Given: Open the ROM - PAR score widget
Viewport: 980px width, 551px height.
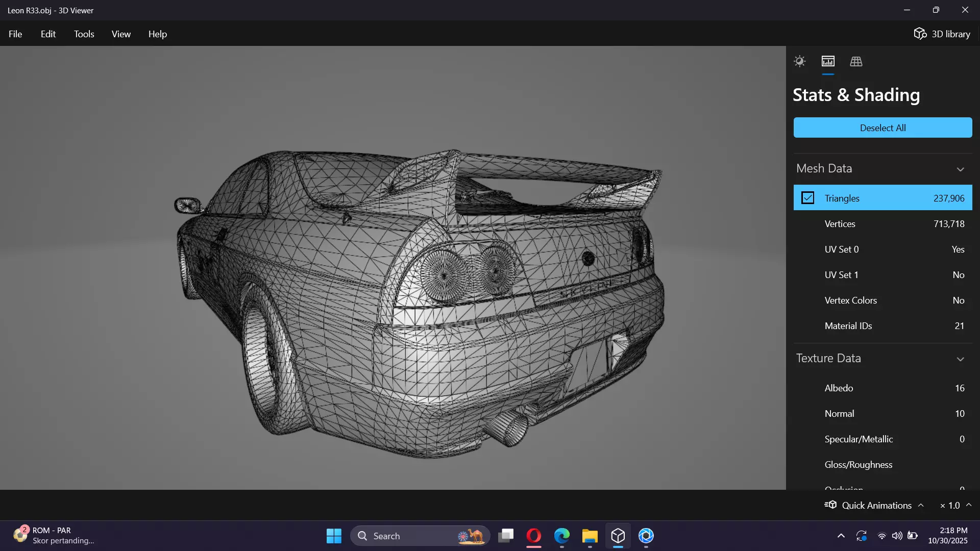Looking at the screenshot, I should (54, 536).
